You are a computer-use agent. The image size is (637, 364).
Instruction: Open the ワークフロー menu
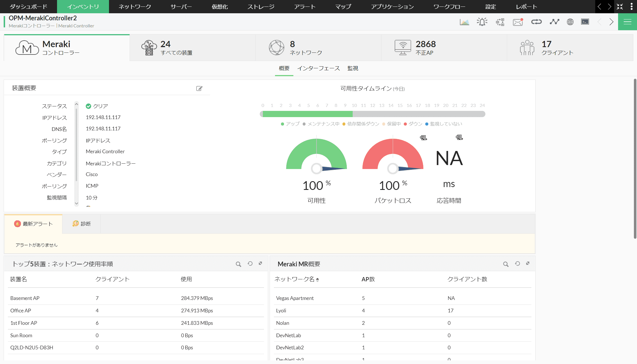pos(449,6)
